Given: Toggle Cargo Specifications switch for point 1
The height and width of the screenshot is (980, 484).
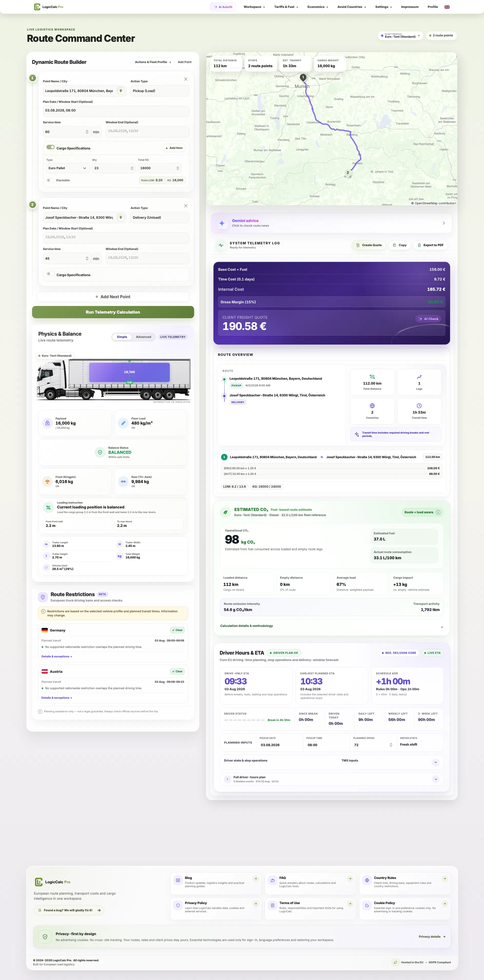Looking at the screenshot, I should tap(50, 147).
